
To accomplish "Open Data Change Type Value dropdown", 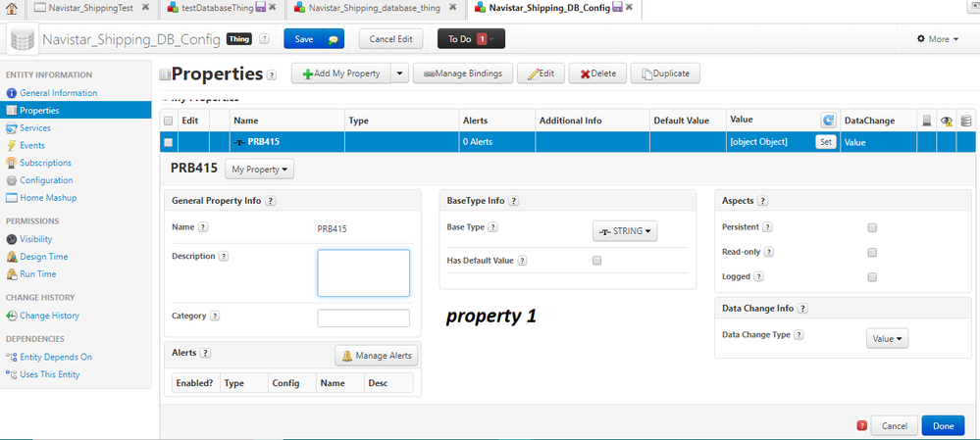I will point(887,338).
